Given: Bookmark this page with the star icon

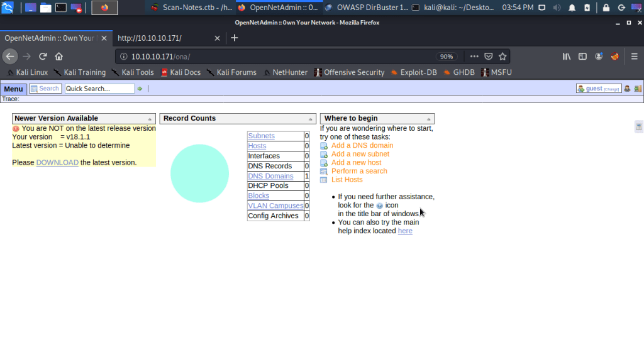Looking at the screenshot, I should (x=502, y=57).
